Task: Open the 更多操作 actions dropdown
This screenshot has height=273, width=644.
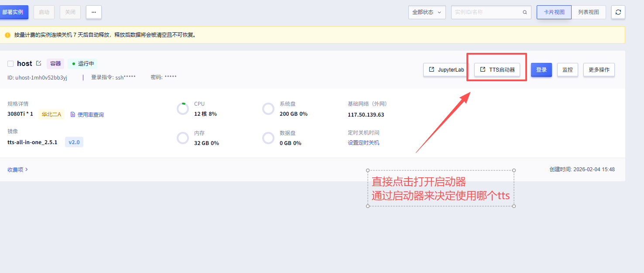Action: point(599,69)
